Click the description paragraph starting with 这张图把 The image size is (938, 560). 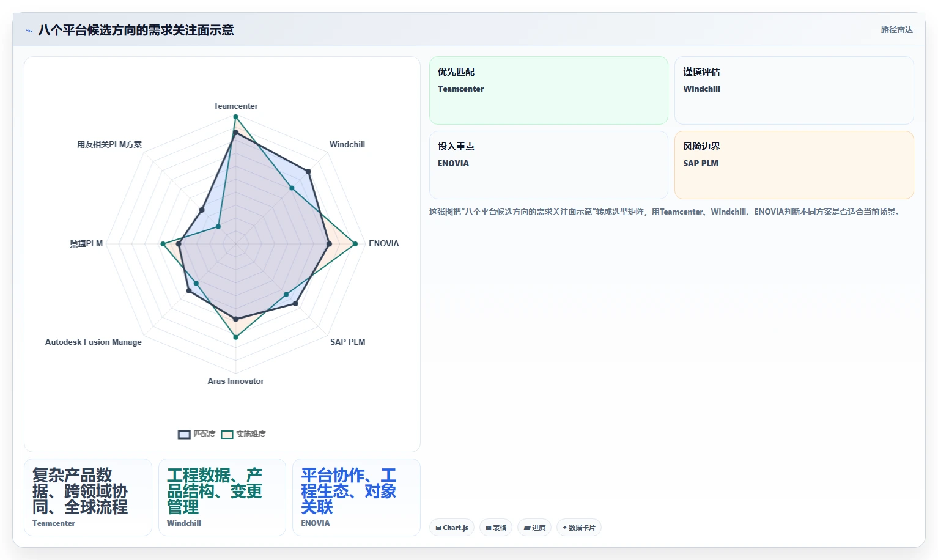tap(666, 212)
